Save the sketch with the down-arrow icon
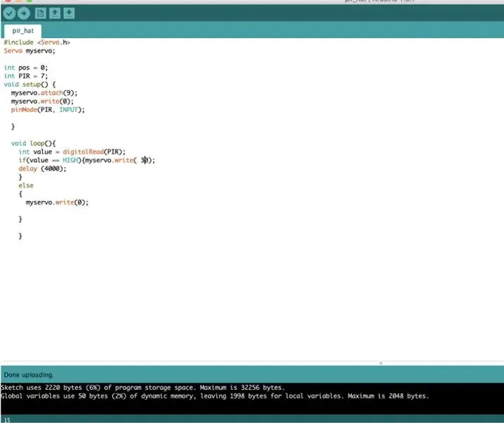The width and height of the screenshot is (504, 423). pyautogui.click(x=69, y=13)
